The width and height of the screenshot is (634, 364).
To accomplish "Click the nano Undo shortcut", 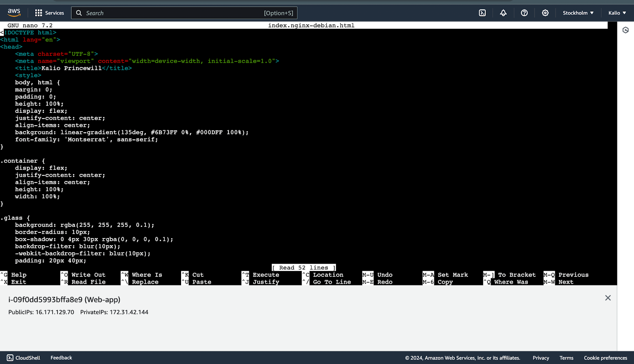I will 378,275.
